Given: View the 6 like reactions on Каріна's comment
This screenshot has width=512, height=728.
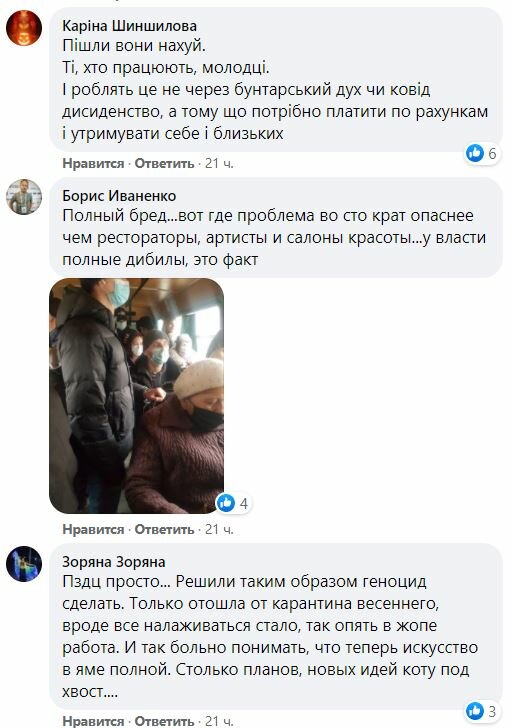Looking at the screenshot, I should point(482,153).
